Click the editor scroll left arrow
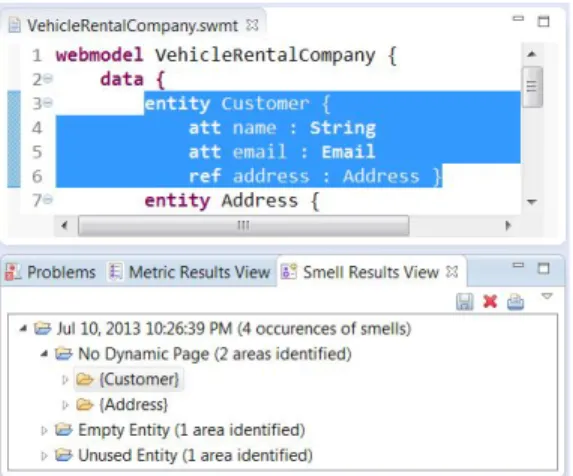 point(65,225)
